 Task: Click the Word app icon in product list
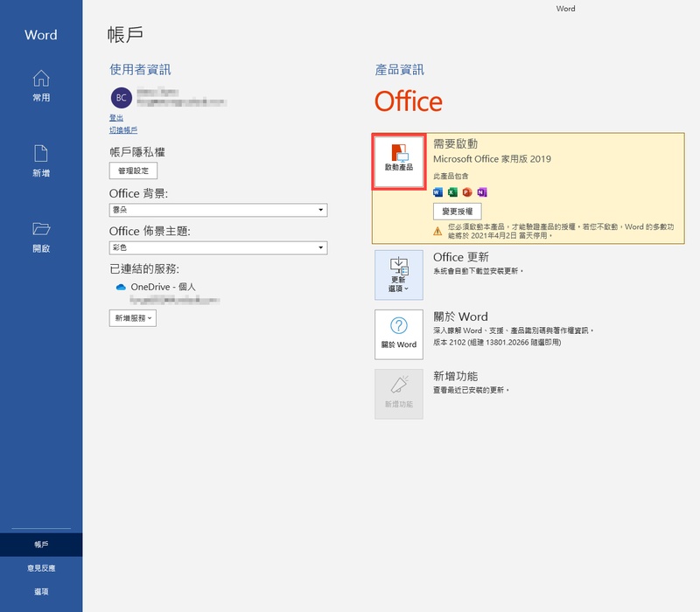(x=438, y=192)
